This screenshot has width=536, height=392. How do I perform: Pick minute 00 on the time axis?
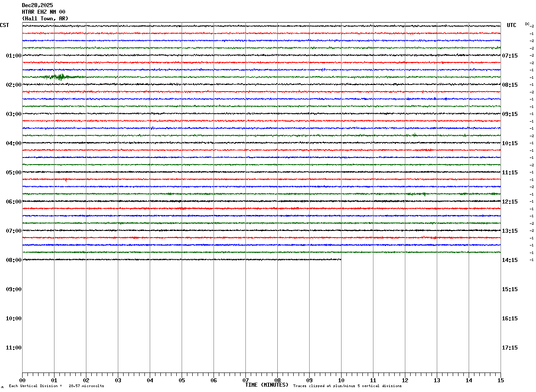coord(22,380)
